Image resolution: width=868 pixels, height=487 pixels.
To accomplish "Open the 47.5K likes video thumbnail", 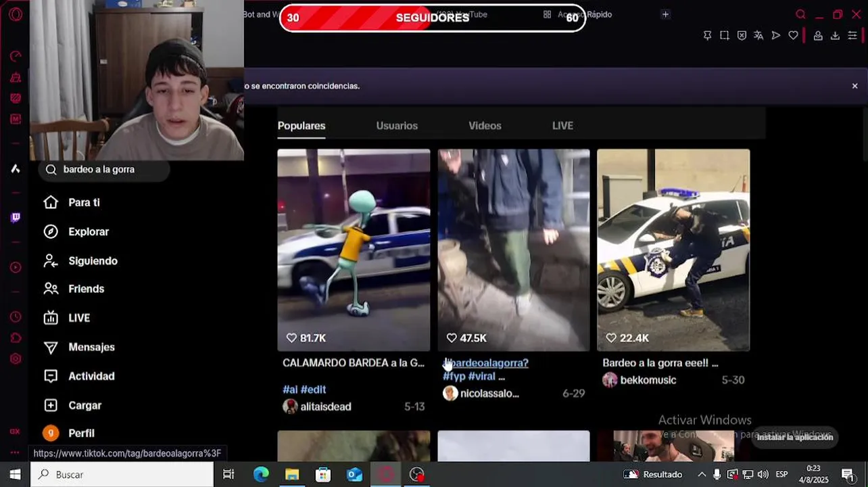I will click(x=514, y=250).
